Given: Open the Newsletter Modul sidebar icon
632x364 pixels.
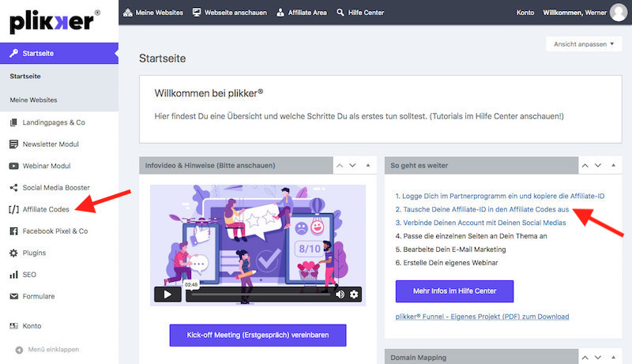Looking at the screenshot, I should [x=14, y=144].
